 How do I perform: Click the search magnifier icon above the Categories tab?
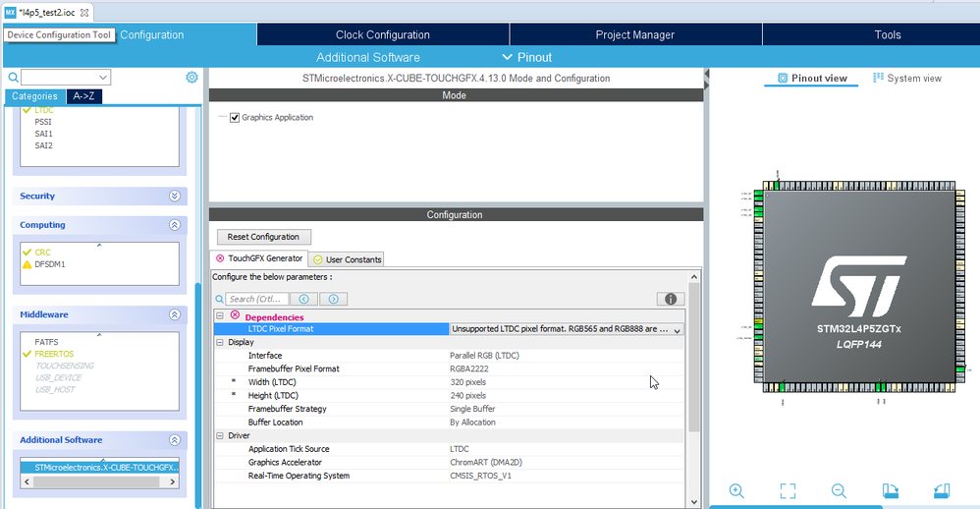click(13, 78)
